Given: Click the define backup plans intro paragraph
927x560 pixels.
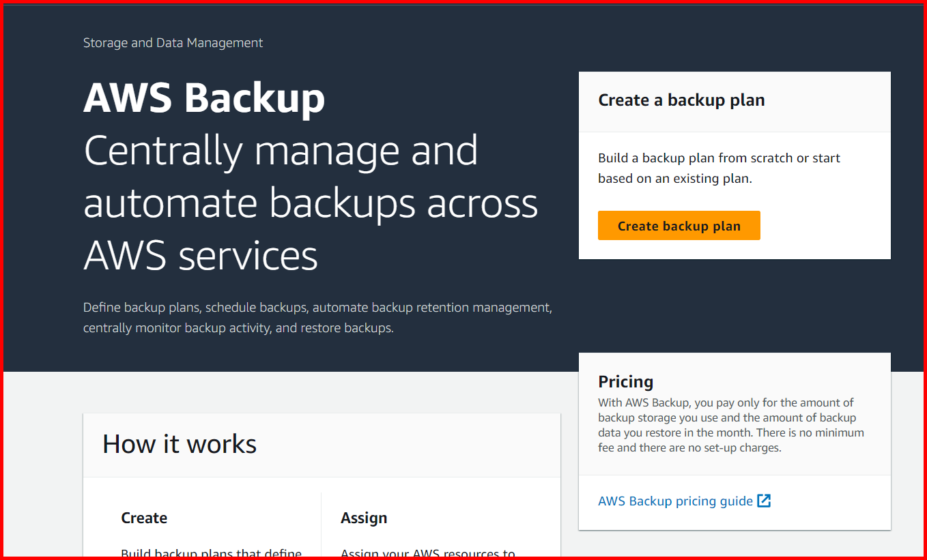Looking at the screenshot, I should coord(317,317).
